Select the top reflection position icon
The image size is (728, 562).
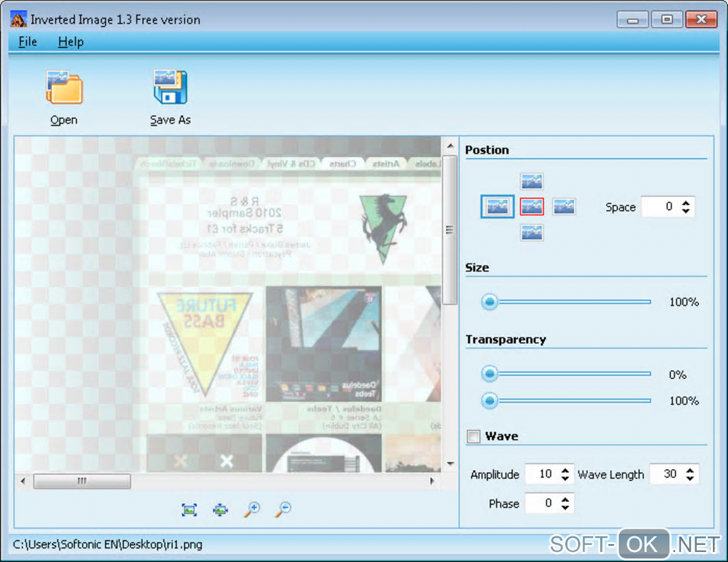pyautogui.click(x=532, y=181)
